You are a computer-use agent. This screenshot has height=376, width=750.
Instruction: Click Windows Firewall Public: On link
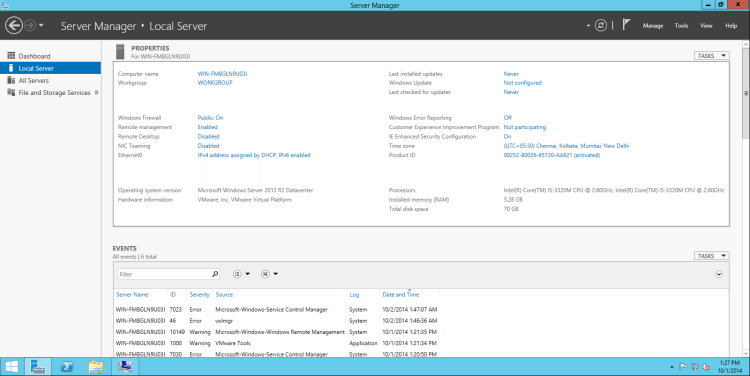pyautogui.click(x=210, y=118)
